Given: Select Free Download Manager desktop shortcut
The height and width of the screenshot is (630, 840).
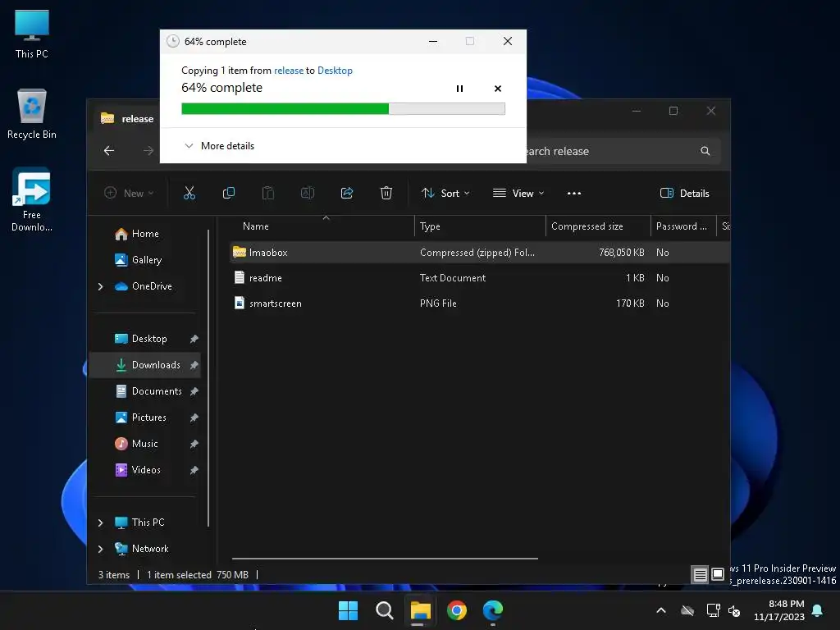Looking at the screenshot, I should pos(32,199).
